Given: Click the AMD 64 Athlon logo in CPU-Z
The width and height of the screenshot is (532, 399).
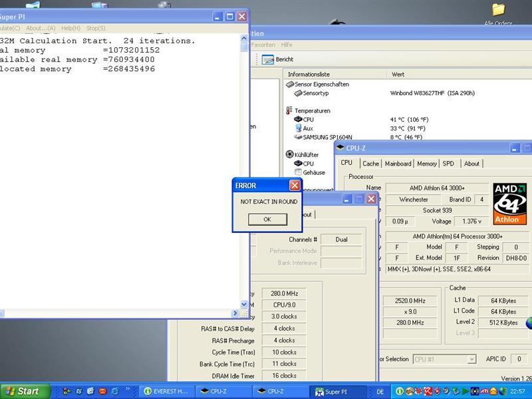Looking at the screenshot, I should tap(509, 204).
